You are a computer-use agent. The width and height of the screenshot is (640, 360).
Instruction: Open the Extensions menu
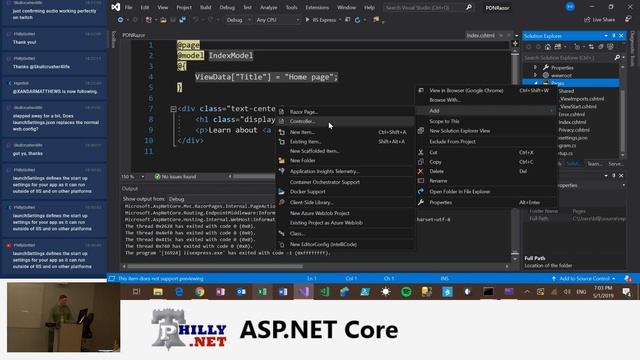(317, 7)
